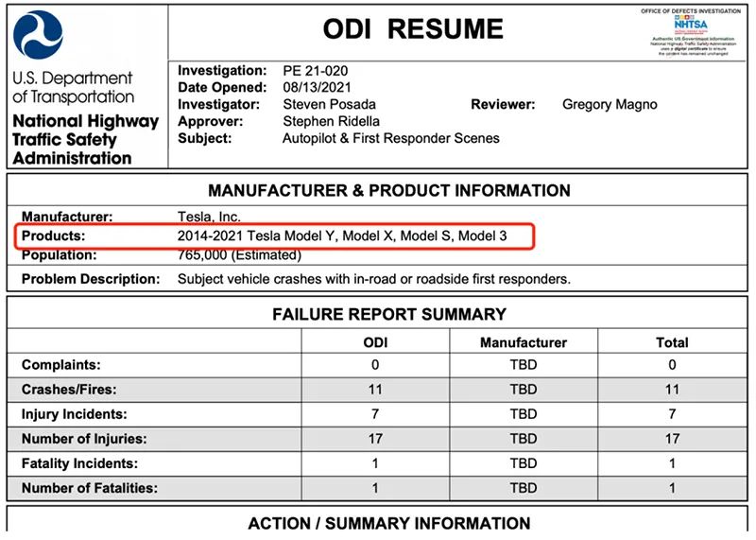Select the Problem Description text
This screenshot has height=540, width=756.
(x=374, y=279)
